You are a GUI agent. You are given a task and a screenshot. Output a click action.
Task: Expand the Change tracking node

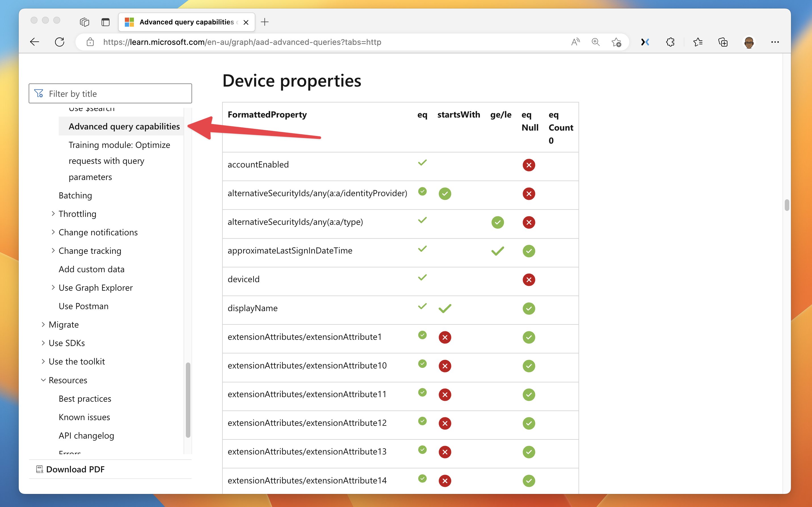click(53, 250)
